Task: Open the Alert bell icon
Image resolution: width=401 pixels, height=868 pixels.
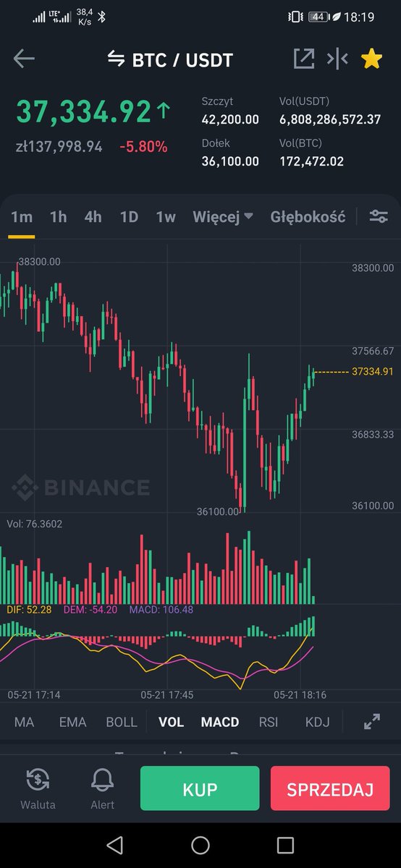Action: pos(103,780)
